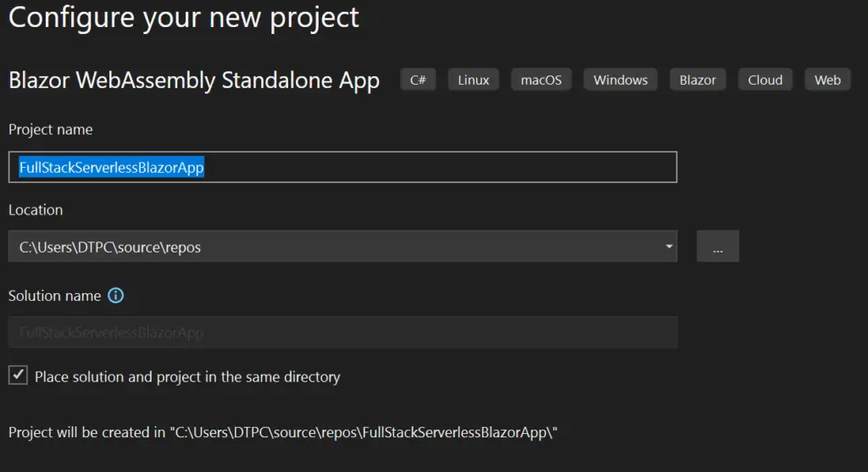Click the Location path combo box text

click(x=110, y=247)
